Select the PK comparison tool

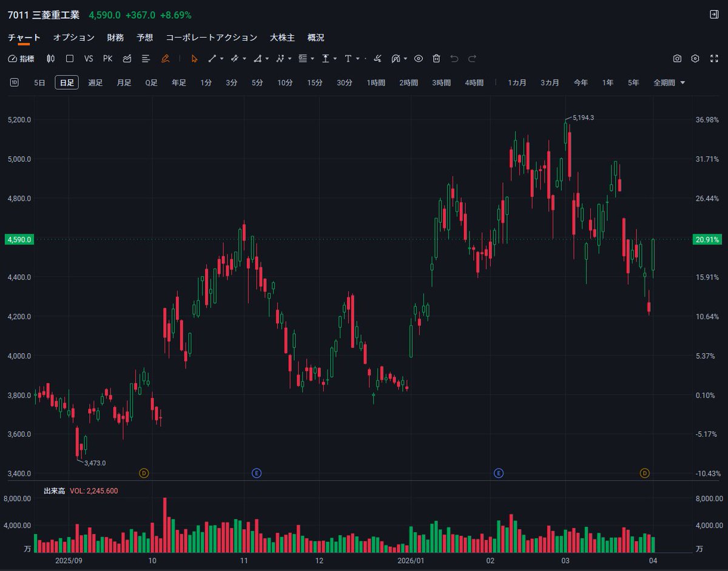pos(107,59)
